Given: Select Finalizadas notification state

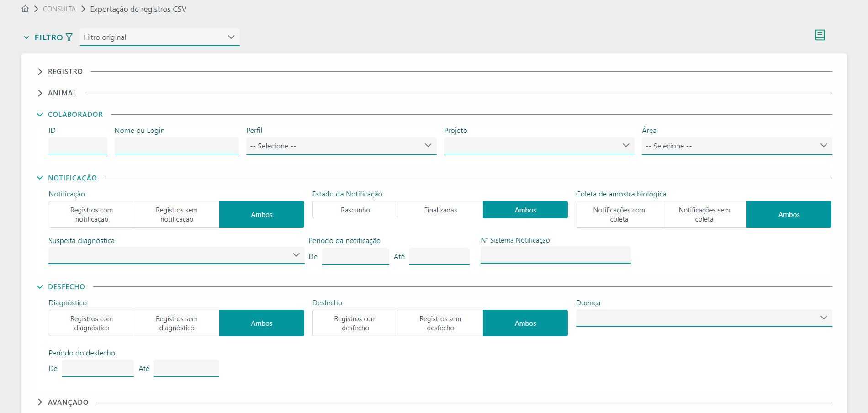Looking at the screenshot, I should (x=440, y=210).
